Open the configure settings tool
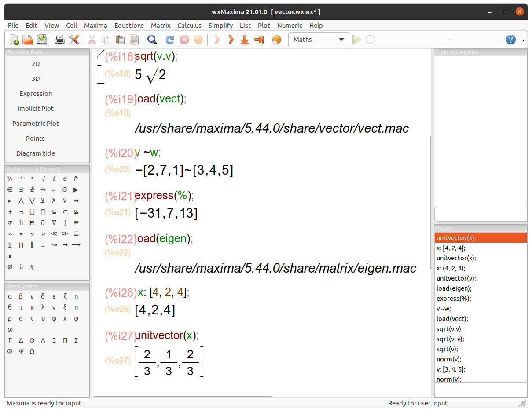Screen dimensions: 532x412 [74, 40]
